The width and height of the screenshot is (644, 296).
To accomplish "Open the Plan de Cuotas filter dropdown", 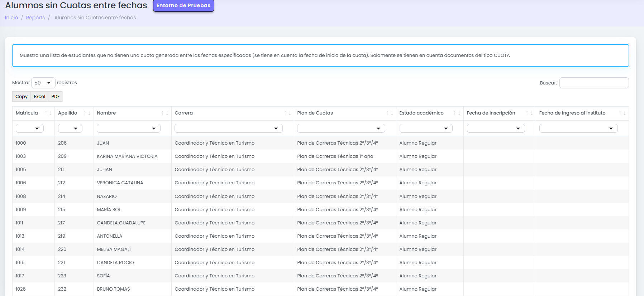I will click(x=341, y=128).
